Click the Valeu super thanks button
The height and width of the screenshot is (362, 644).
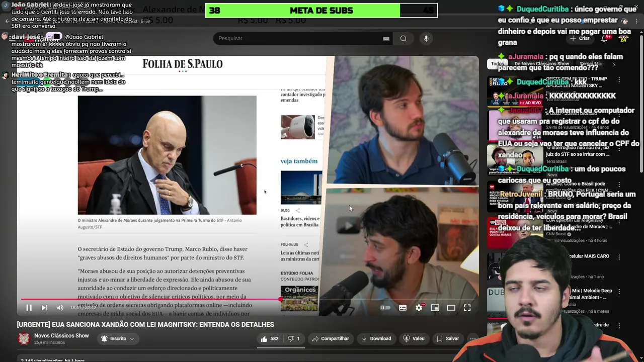414,339
